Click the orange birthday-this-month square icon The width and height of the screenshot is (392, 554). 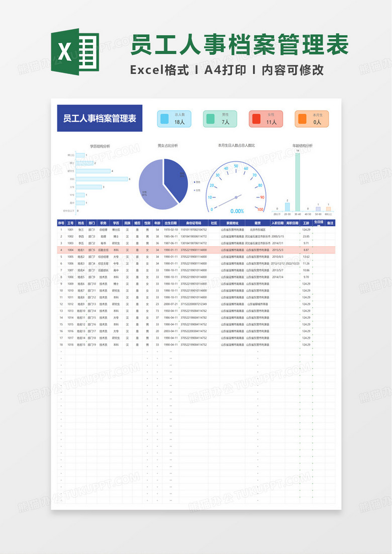tap(302, 119)
